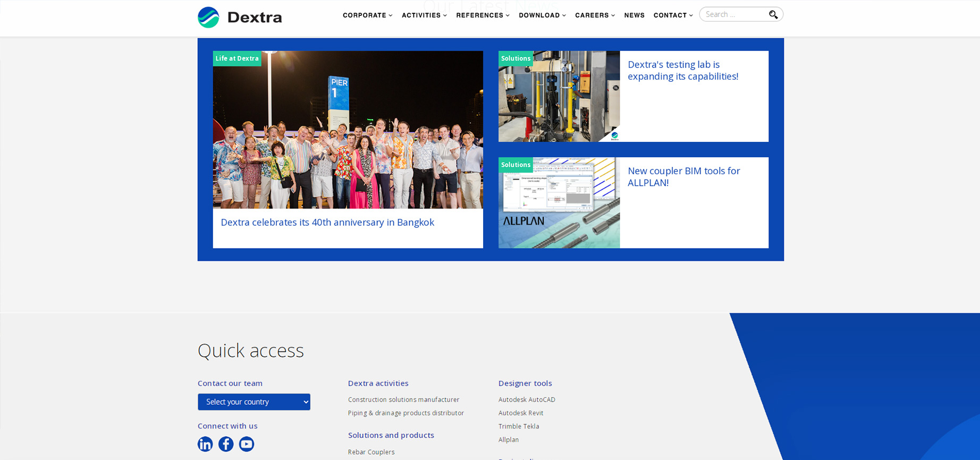Open Piping & drainage products distributor link
980x460 pixels.
click(406, 413)
